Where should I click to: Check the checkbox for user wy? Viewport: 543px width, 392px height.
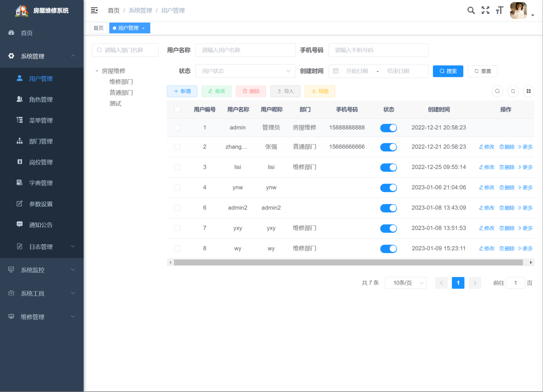(x=177, y=249)
